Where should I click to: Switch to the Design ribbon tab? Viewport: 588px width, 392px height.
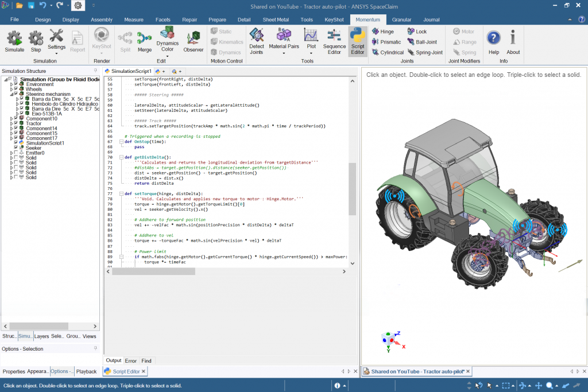(x=43, y=20)
